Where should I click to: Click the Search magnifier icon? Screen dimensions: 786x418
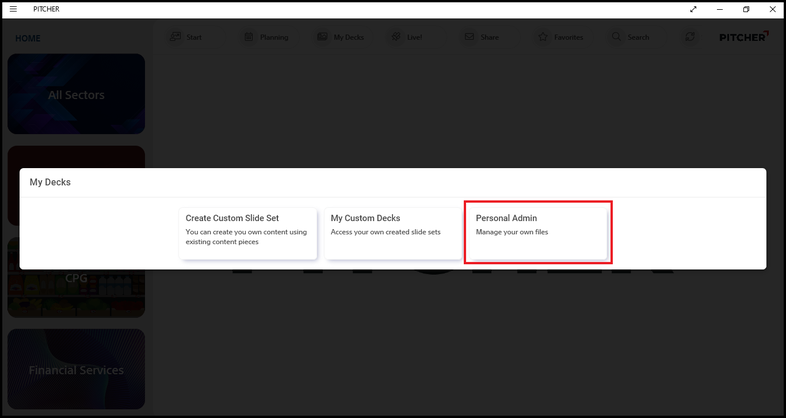tap(617, 37)
